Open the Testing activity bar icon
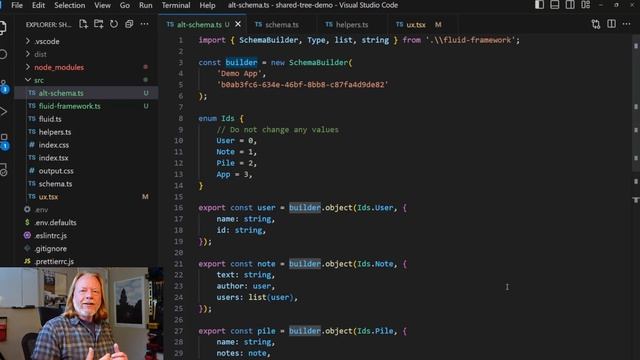Viewport: 640px width, 360px height. tap(4, 169)
